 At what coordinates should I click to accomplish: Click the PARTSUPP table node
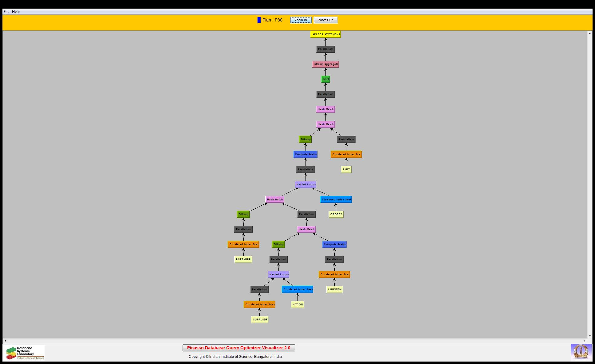243,259
